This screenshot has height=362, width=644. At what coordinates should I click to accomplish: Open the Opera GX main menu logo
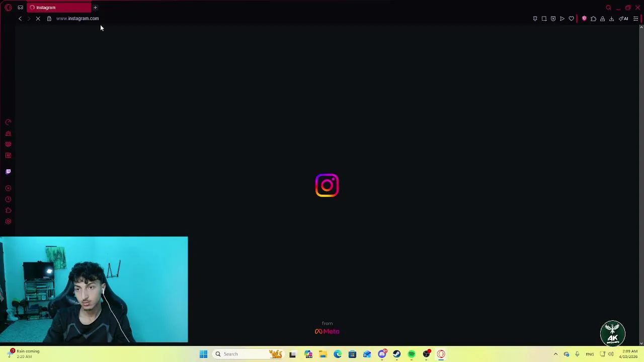pyautogui.click(x=8, y=8)
